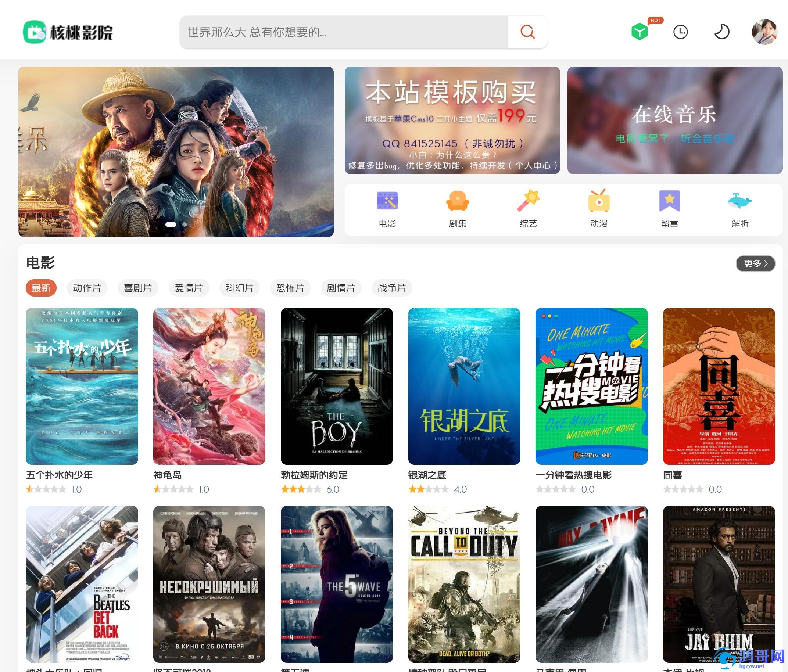Select the 最新 tab
788x672 pixels.
point(41,288)
